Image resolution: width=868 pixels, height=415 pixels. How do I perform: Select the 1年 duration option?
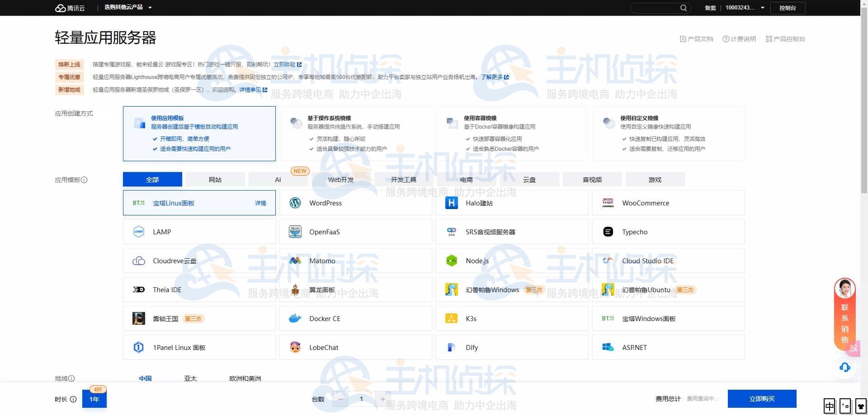pyautogui.click(x=94, y=399)
